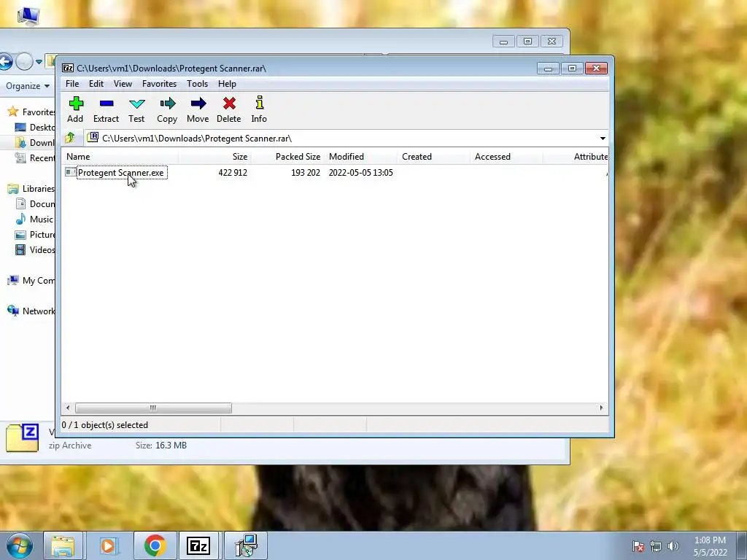This screenshot has height=560, width=747.
Task: Click the Copy toolbar icon
Action: tap(167, 110)
